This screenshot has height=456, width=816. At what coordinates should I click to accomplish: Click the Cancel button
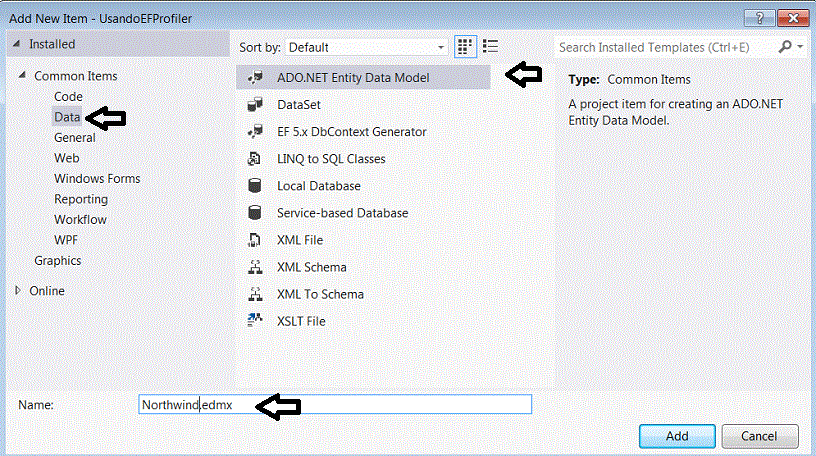[x=759, y=436]
